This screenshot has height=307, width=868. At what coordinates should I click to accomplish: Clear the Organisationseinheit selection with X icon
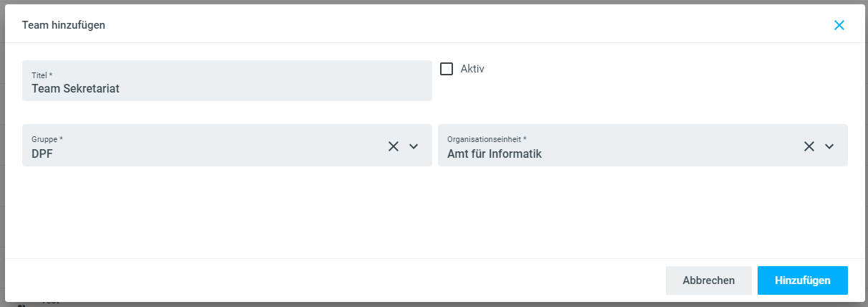[809, 146]
